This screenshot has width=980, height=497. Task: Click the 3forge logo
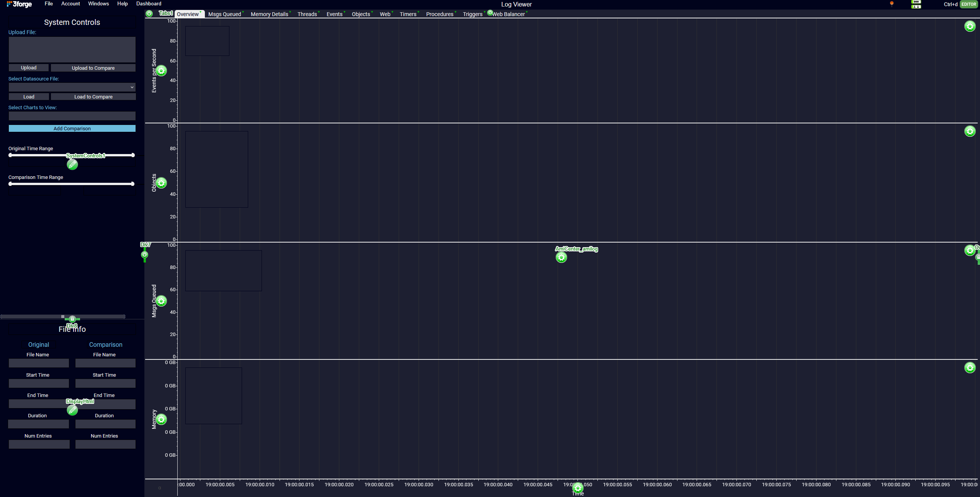click(19, 4)
